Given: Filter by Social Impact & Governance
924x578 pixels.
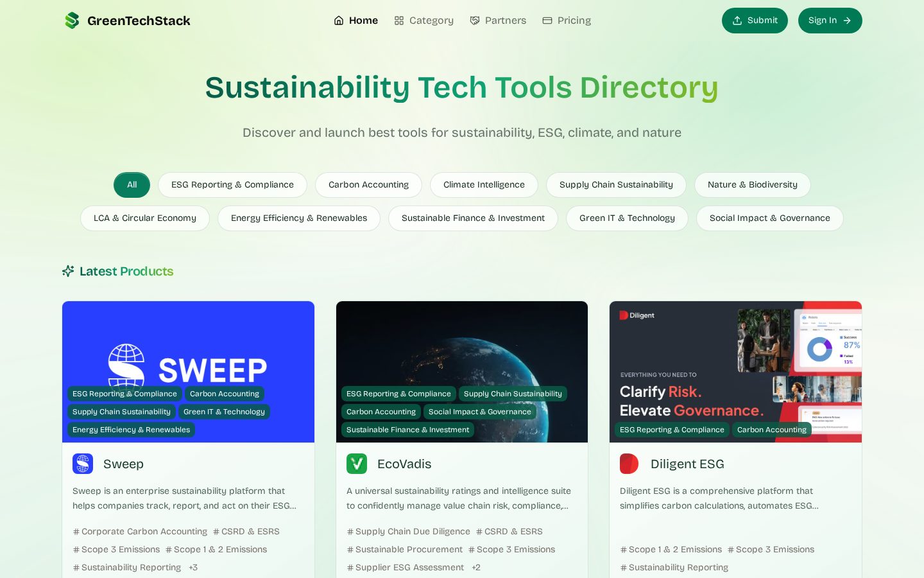Looking at the screenshot, I should 769,218.
